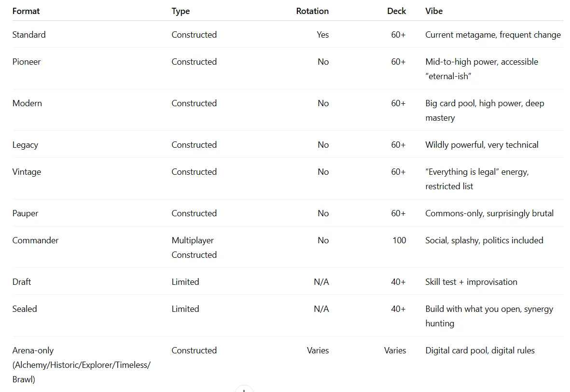The height and width of the screenshot is (392, 570).
Task: Select the Modern format cell
Action: pyautogui.click(x=27, y=103)
